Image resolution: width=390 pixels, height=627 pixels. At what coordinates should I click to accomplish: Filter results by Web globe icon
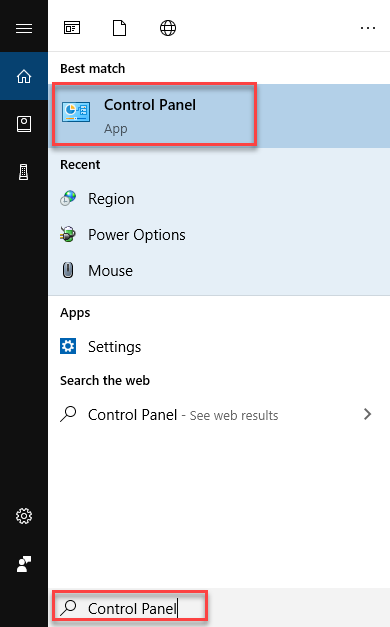(168, 28)
